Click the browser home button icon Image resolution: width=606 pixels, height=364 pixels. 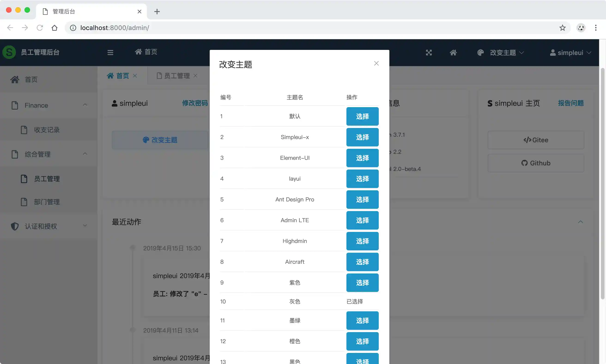(55, 28)
